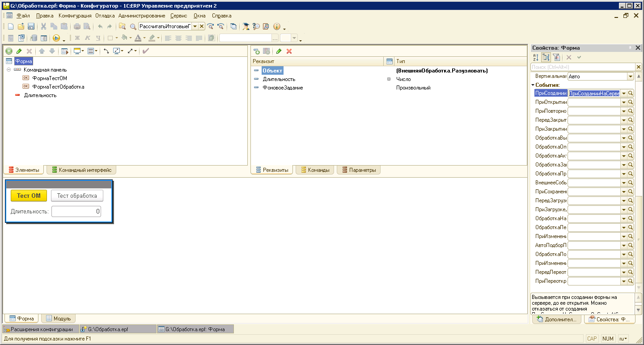The width and height of the screenshot is (644, 345).
Task: Open the form view type dropdown
Action: pos(83,51)
